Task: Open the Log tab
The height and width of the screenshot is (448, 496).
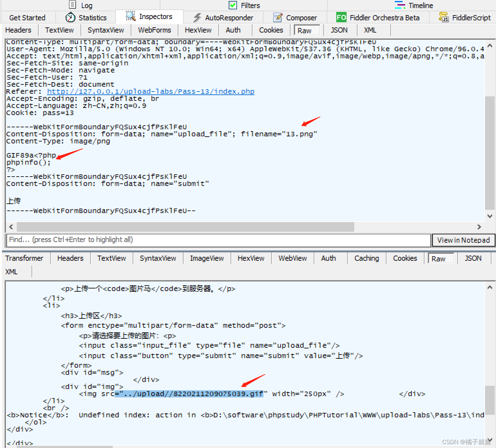Action: [x=81, y=5]
